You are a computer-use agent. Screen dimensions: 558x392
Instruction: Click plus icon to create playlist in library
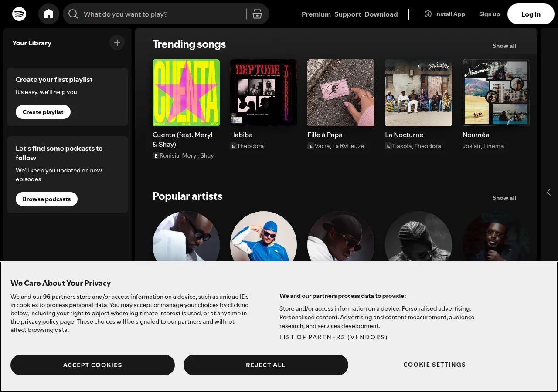117,43
